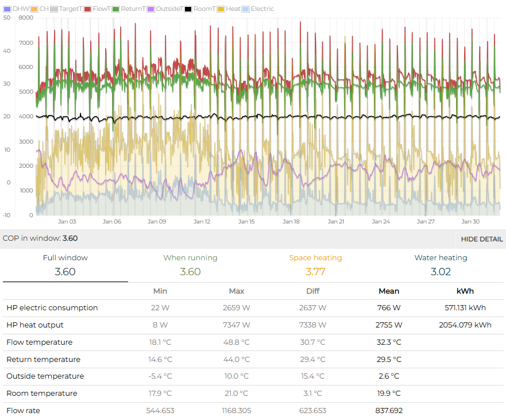Click the HP heat output row
Image resolution: width=506 pixels, height=420 pixels.
(35, 325)
